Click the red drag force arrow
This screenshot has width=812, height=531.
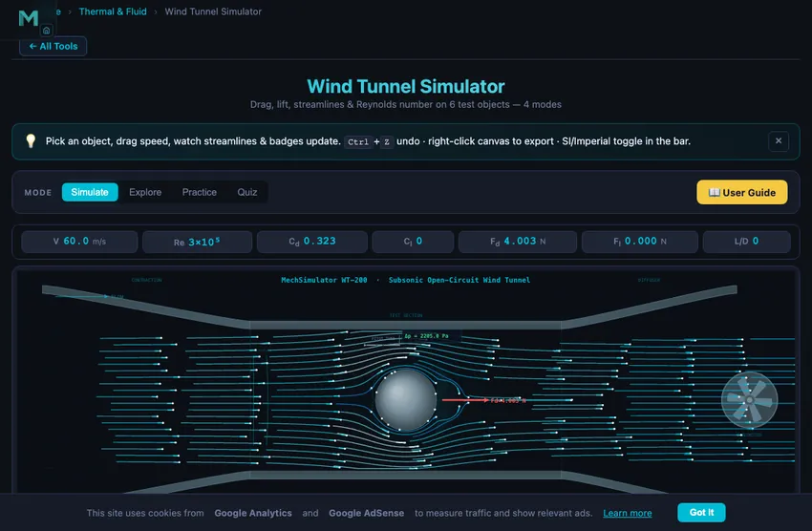tap(465, 400)
